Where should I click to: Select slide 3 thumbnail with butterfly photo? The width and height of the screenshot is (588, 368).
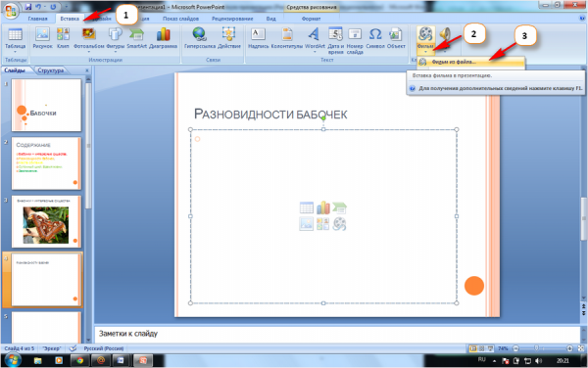point(46,221)
